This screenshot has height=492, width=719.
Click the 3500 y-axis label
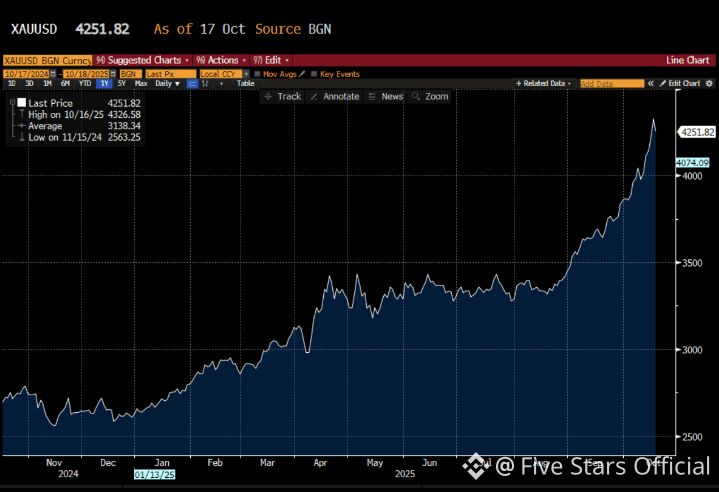click(692, 263)
